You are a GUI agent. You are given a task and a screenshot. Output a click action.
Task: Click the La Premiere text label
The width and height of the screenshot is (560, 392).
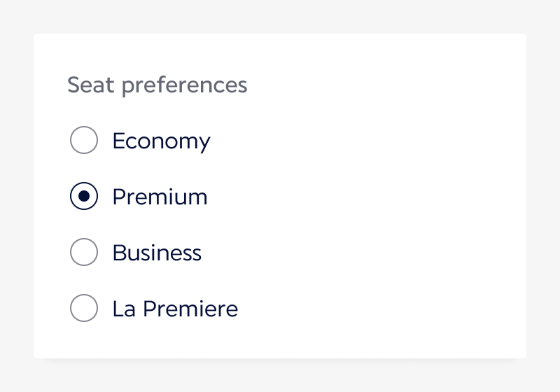coord(175,309)
